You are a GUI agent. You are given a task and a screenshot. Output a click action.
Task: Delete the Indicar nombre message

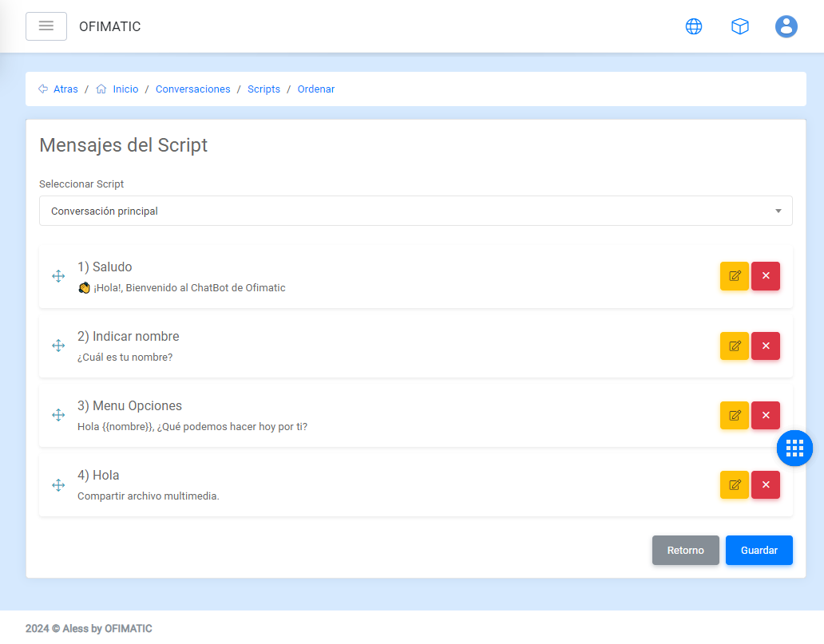pyautogui.click(x=766, y=346)
